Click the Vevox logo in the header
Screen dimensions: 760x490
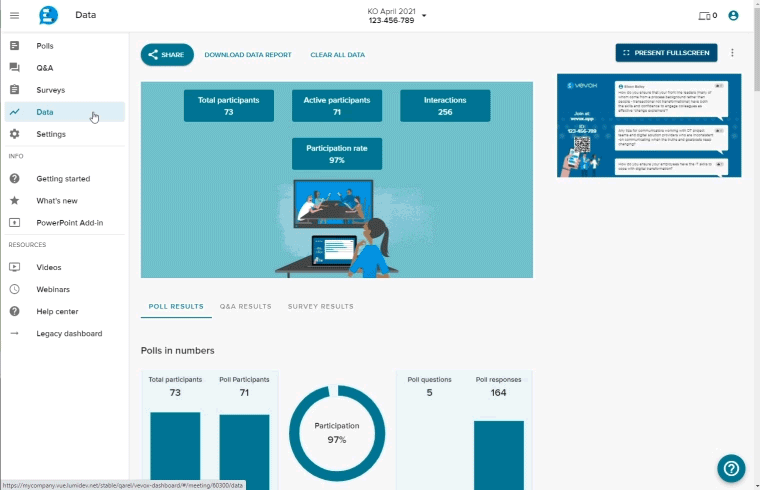coord(48,15)
